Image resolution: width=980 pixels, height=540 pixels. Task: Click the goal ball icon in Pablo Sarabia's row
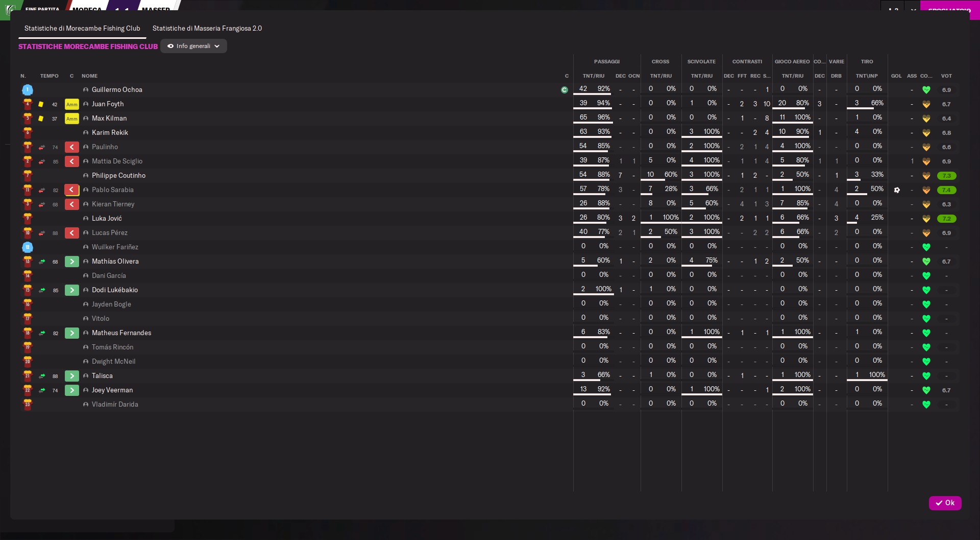click(897, 190)
